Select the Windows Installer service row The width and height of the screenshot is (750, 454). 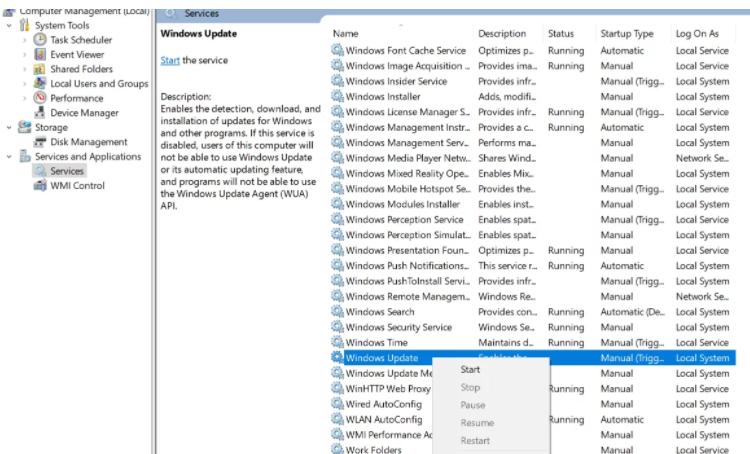pyautogui.click(x=532, y=97)
